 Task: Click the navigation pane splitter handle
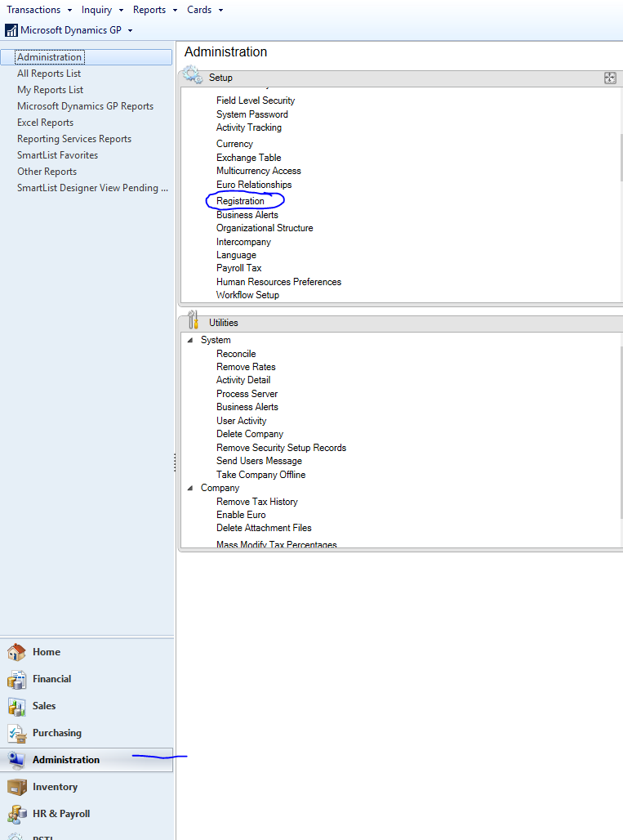[x=175, y=462]
